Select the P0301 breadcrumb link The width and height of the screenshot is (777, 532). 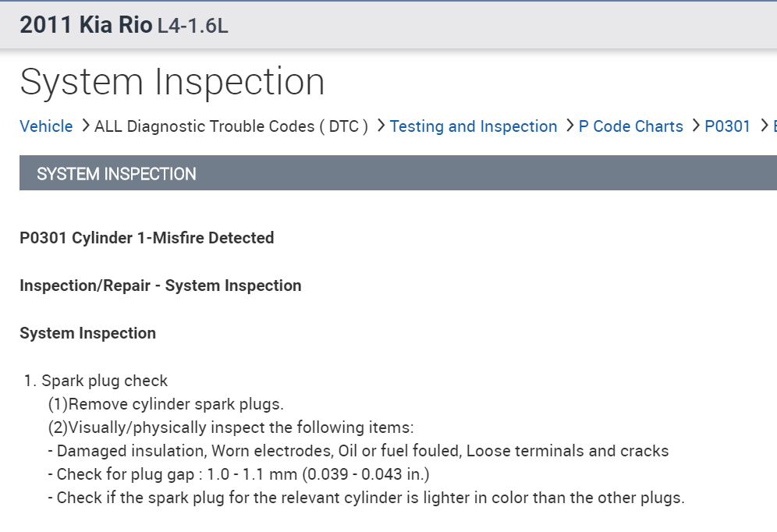727,126
